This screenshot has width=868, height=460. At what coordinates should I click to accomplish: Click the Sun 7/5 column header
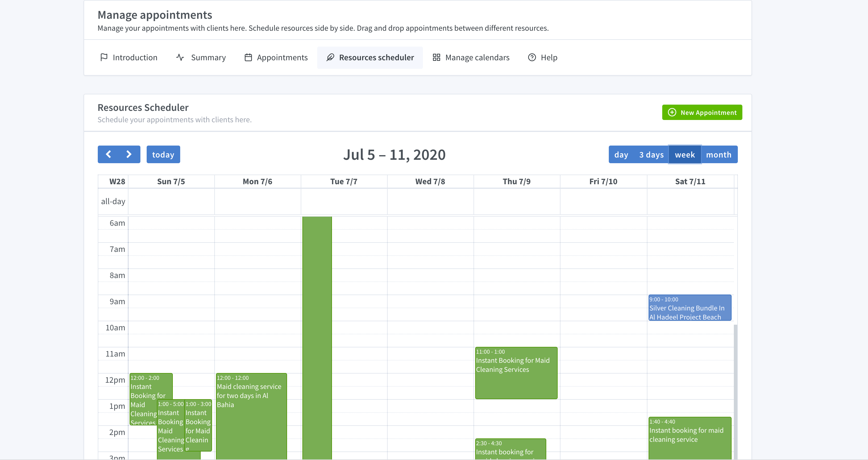171,181
